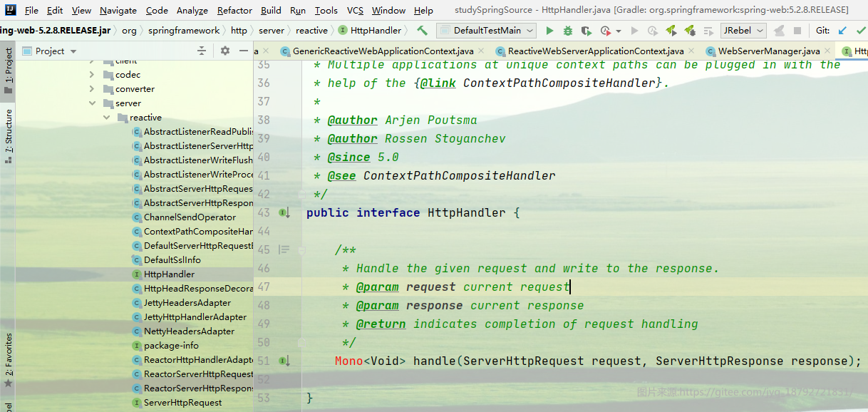The height and width of the screenshot is (412, 868).
Task: Select ServerHttpRequest in the project tree
Action: [x=182, y=403]
